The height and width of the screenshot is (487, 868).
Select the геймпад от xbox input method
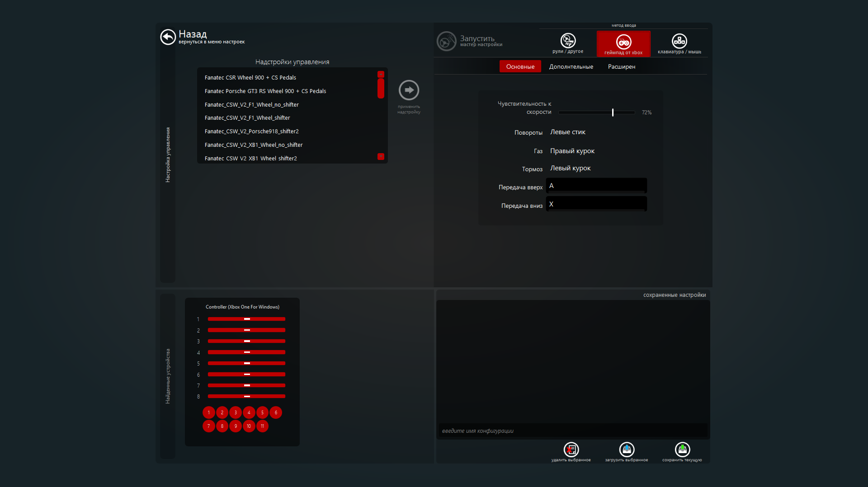pyautogui.click(x=623, y=44)
